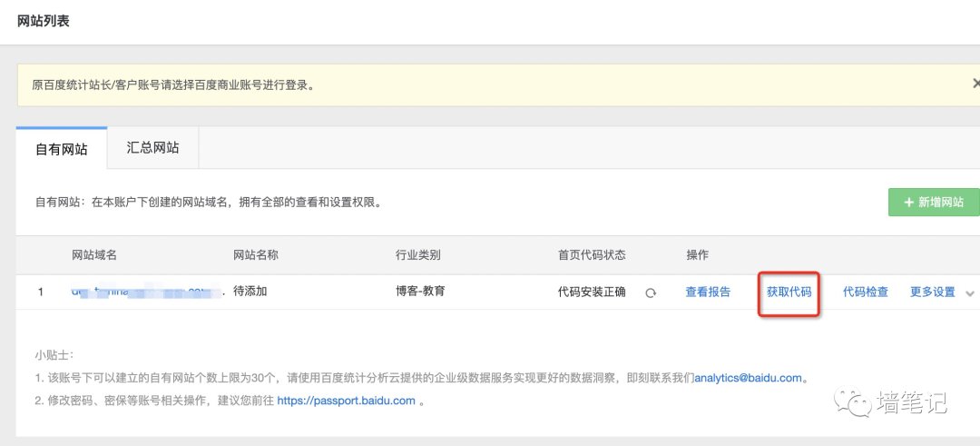Screen dimensions: 980x446
Task: Click the 代码安装正确 status text
Action: click(592, 292)
